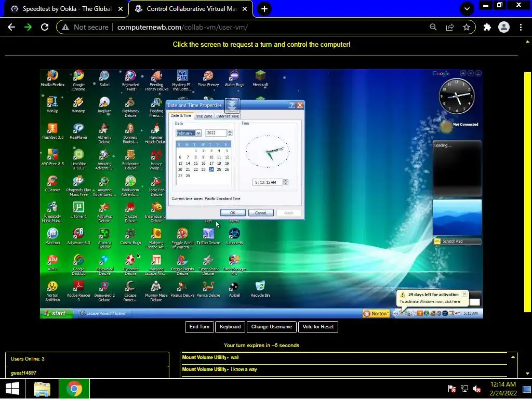Switch to the Speedtest by Ookla tab
532x399 pixels.
click(x=66, y=9)
